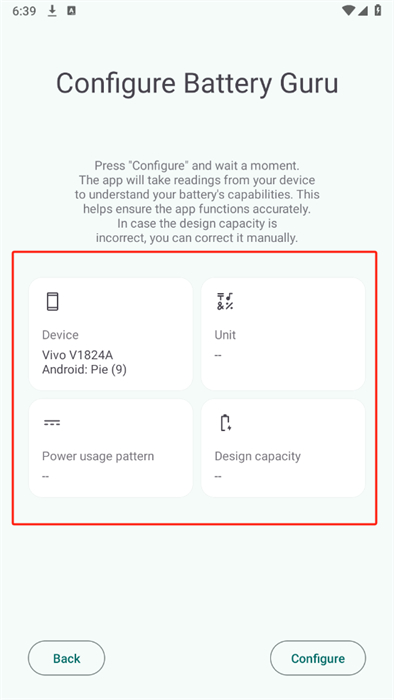Tap the instruction paragraph about Configure
394x700 pixels.
point(197,202)
